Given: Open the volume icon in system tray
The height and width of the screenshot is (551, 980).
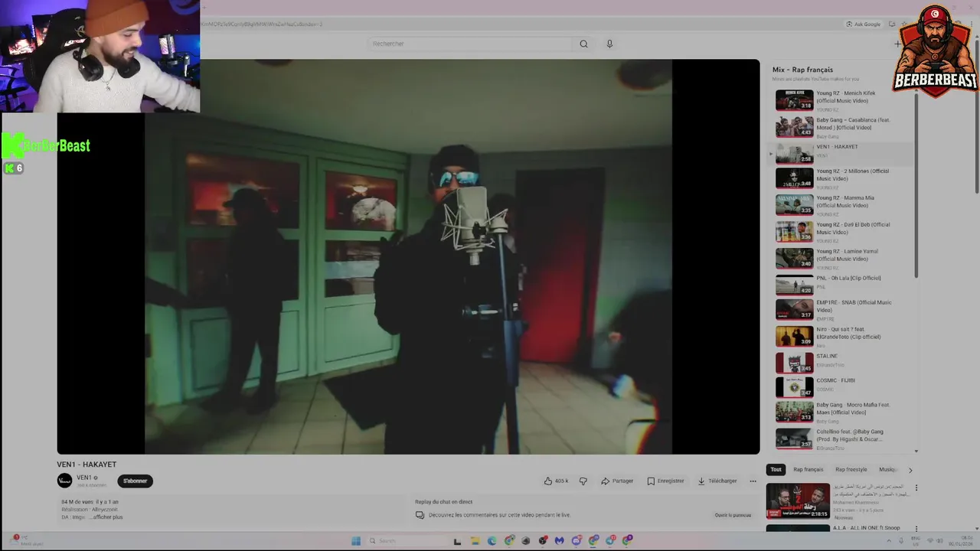Looking at the screenshot, I should pyautogui.click(x=939, y=540).
